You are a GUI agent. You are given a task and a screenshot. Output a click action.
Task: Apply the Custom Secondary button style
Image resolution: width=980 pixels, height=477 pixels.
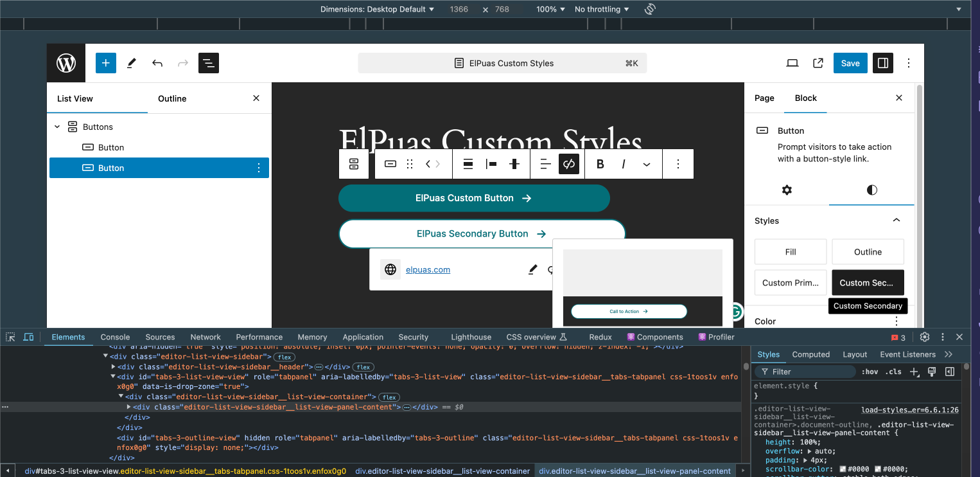point(868,283)
